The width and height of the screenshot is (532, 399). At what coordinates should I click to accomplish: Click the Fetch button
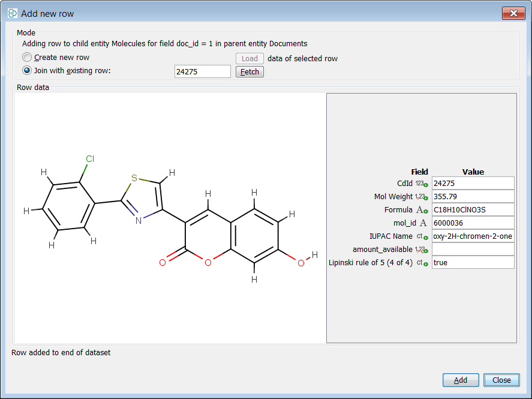coord(249,71)
